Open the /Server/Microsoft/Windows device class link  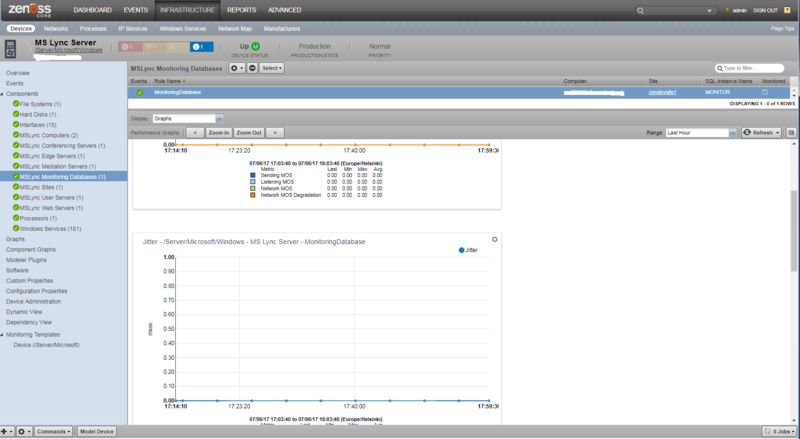68,50
